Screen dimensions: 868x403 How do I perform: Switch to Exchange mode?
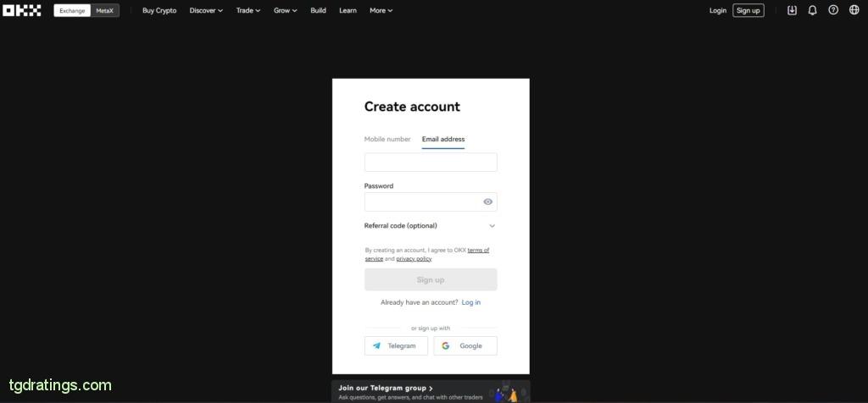pyautogui.click(x=72, y=10)
